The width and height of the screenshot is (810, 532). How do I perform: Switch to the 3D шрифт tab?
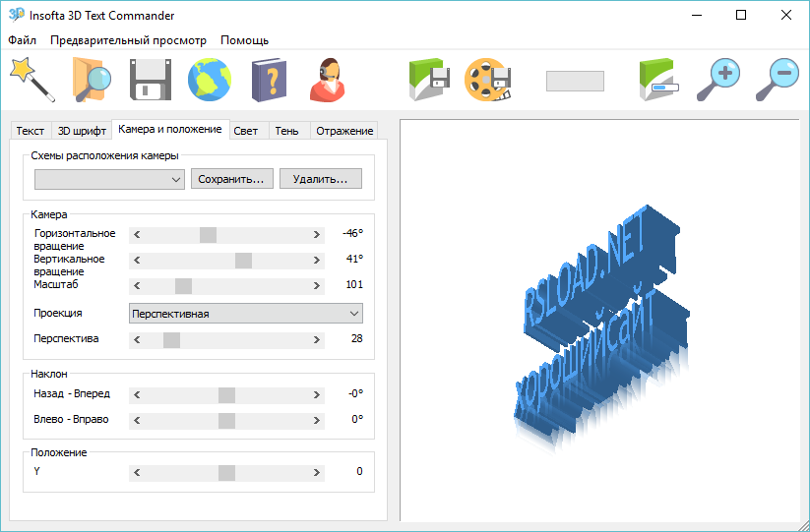point(82,131)
